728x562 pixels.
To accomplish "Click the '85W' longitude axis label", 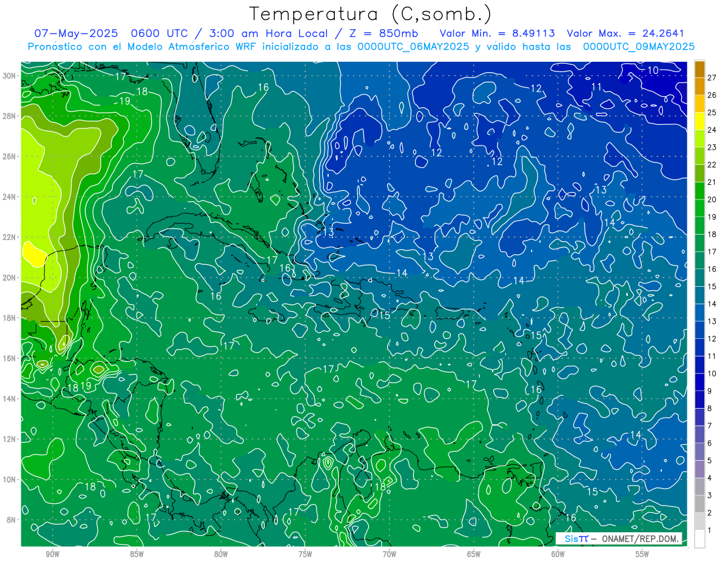I will click(136, 554).
